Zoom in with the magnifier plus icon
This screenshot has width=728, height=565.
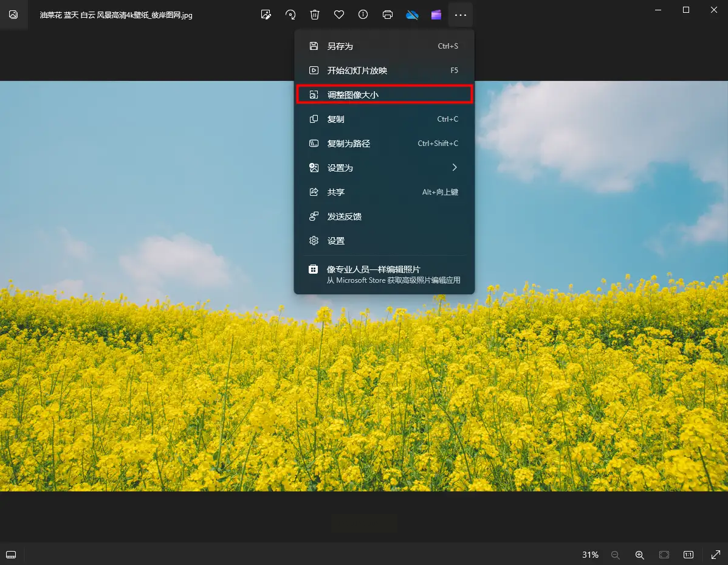click(x=639, y=555)
